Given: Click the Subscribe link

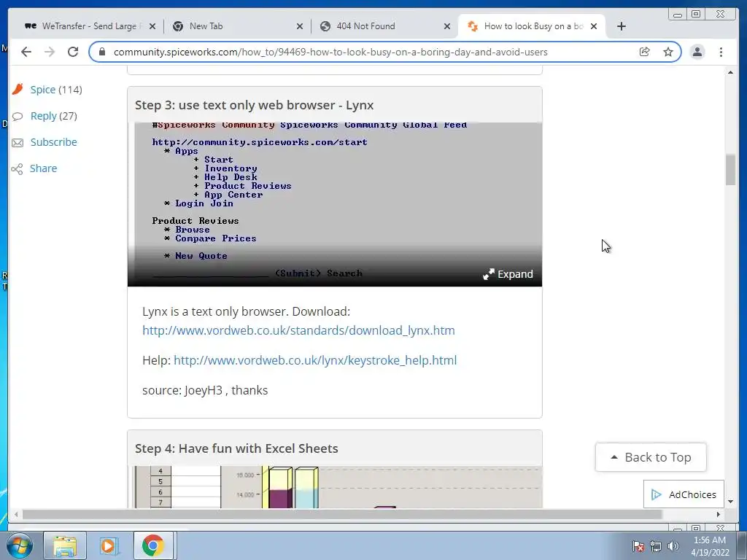Looking at the screenshot, I should pyautogui.click(x=54, y=142).
